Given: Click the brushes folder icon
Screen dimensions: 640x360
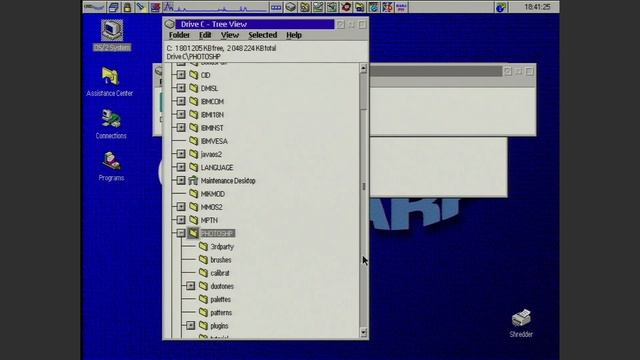Looking at the screenshot, I should point(203,259).
